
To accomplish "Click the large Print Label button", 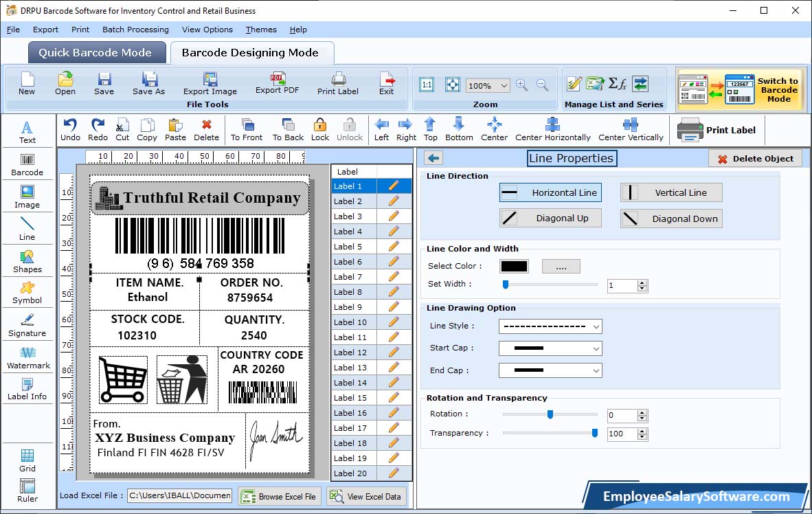I will 717,130.
